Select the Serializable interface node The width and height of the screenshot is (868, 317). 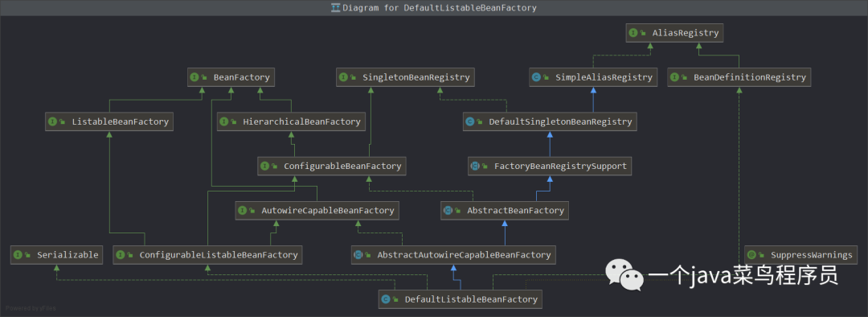tap(57, 255)
